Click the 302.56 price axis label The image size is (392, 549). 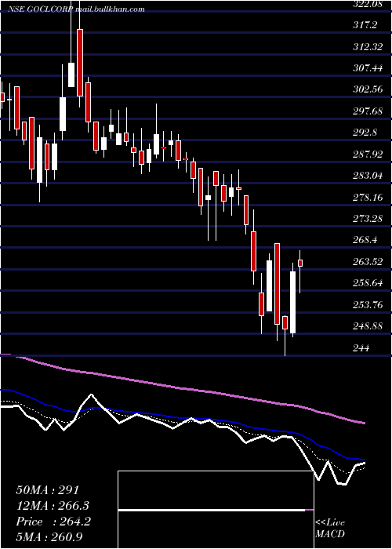368,89
